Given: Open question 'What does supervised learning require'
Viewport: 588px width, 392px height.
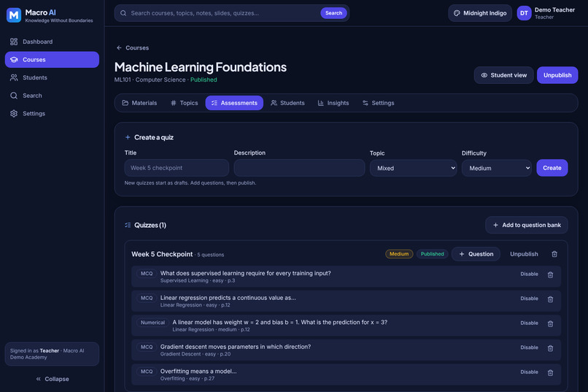Looking at the screenshot, I should tap(246, 273).
